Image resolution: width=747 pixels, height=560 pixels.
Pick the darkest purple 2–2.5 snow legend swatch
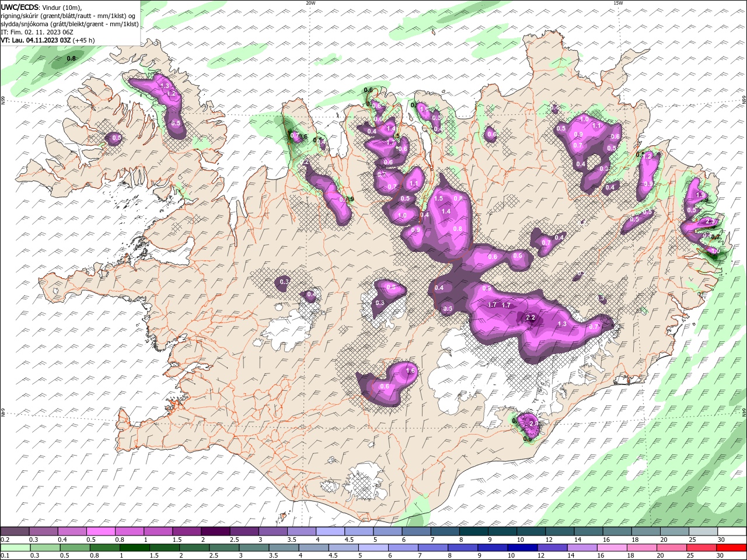(x=215, y=531)
